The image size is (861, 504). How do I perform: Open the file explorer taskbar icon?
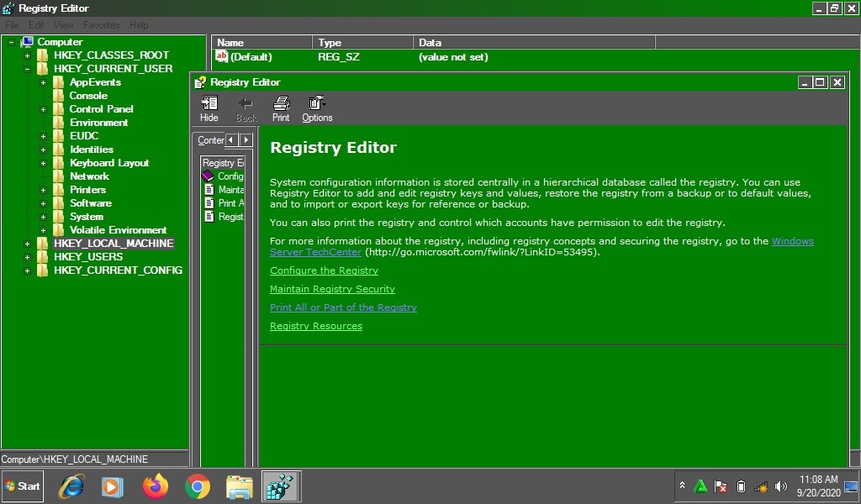pyautogui.click(x=240, y=486)
